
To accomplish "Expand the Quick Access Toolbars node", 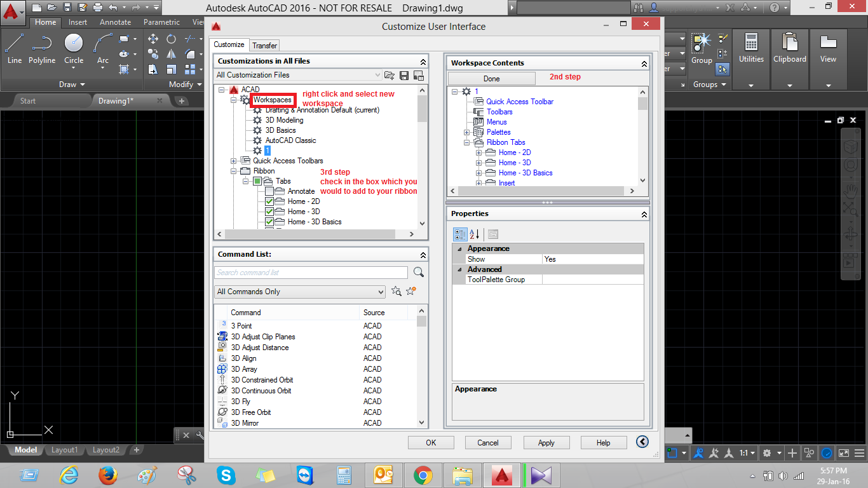I will 234,161.
